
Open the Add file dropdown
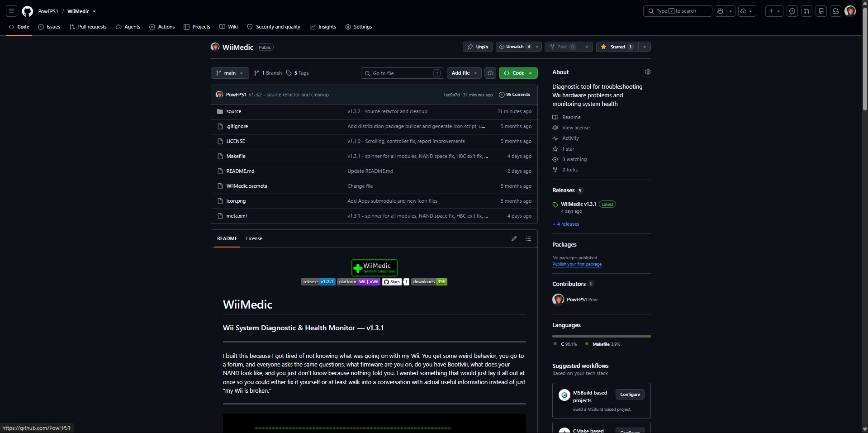click(x=465, y=73)
